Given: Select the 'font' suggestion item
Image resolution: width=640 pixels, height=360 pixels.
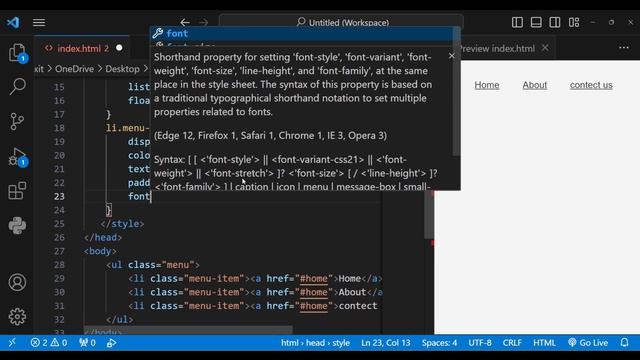Looking at the screenshot, I should coord(302,33).
